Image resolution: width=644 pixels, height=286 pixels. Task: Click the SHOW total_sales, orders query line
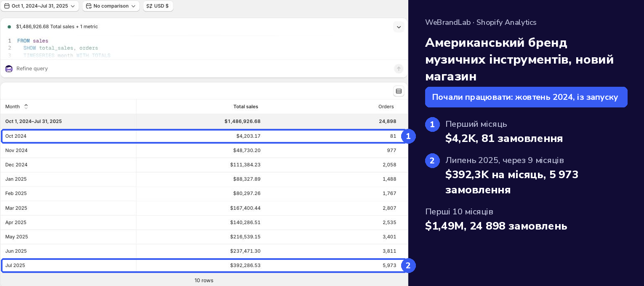click(x=61, y=48)
